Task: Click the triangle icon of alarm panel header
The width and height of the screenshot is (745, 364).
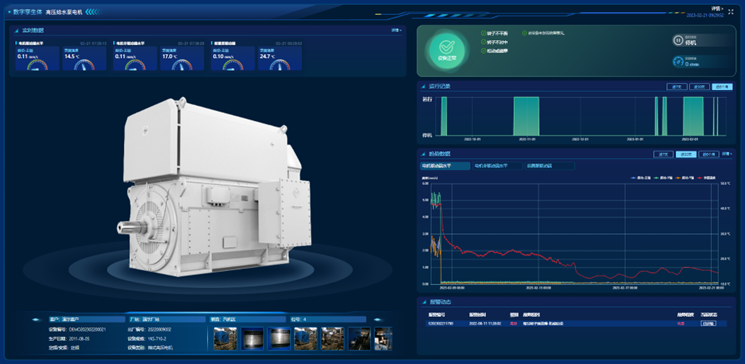Action: pos(424,302)
